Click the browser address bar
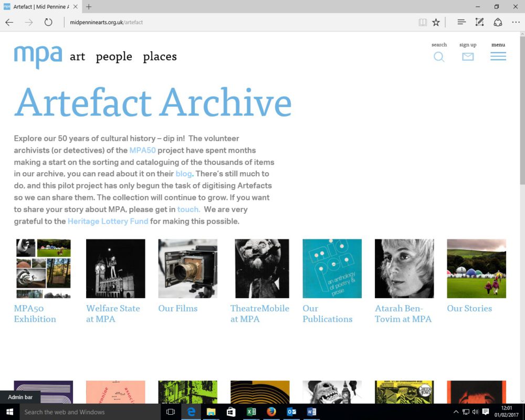 pos(236,22)
